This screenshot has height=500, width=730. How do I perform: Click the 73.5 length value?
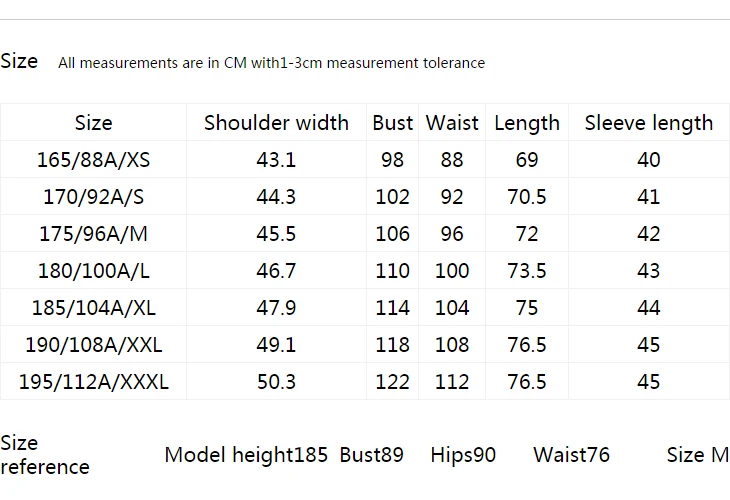[527, 270]
